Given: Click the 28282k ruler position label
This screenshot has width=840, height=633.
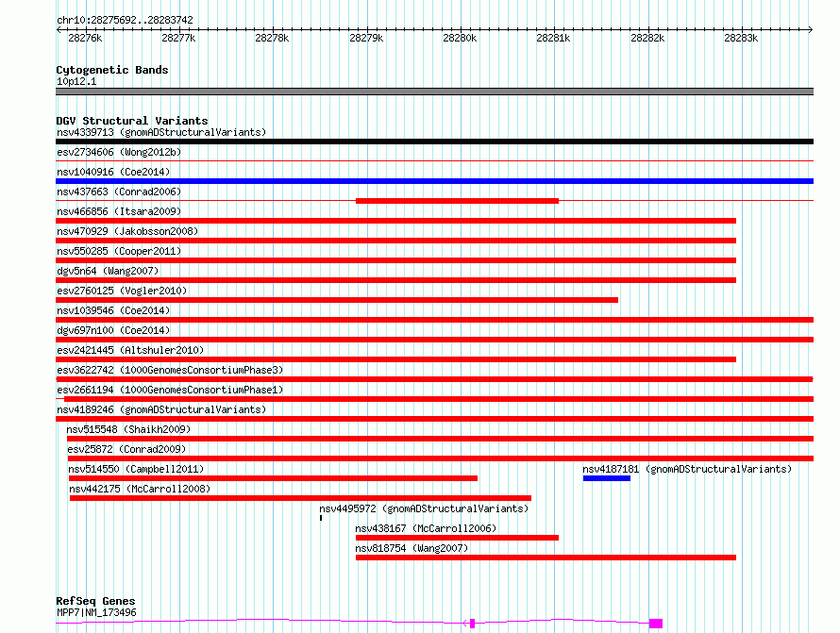Looking at the screenshot, I should pos(647,38).
